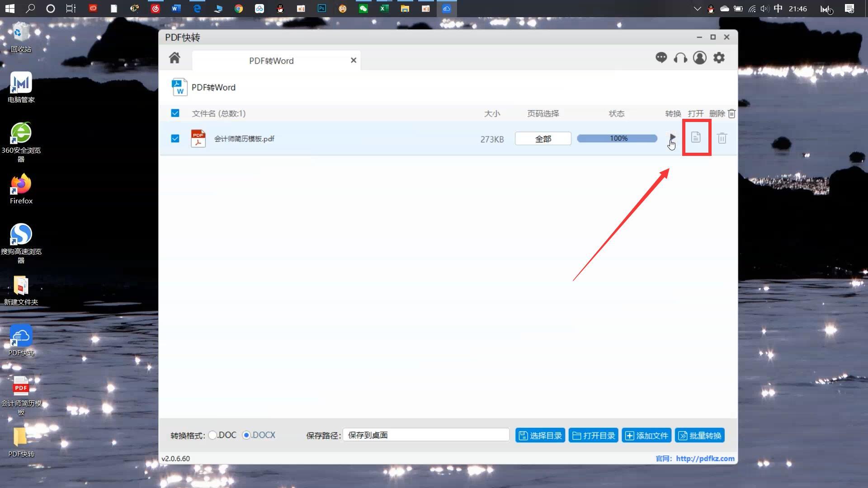Screen dimensions: 868x488
Task: Uncheck the 会计师简历模板.pdf row checkbox
Action: 175,138
